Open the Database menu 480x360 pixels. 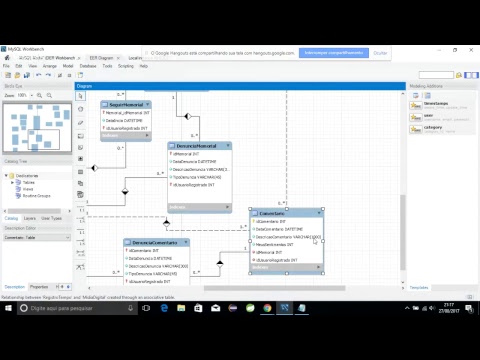coord(88,66)
